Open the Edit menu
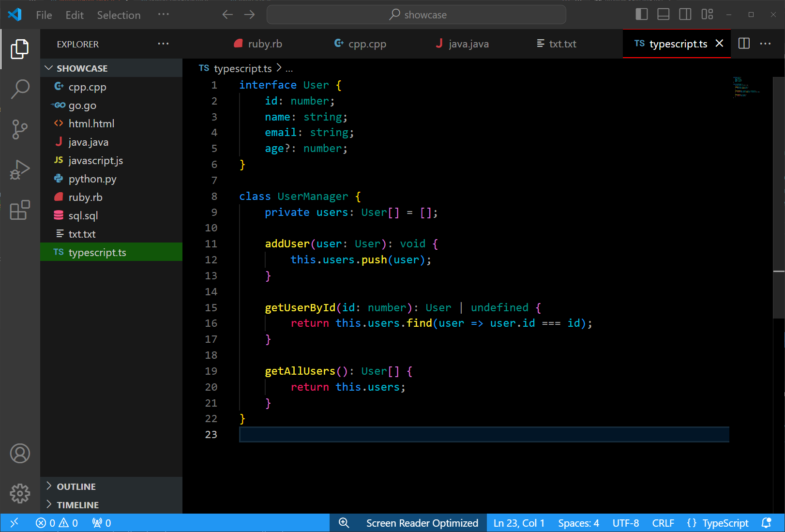Screen dimensions: 785x532 (75, 15)
